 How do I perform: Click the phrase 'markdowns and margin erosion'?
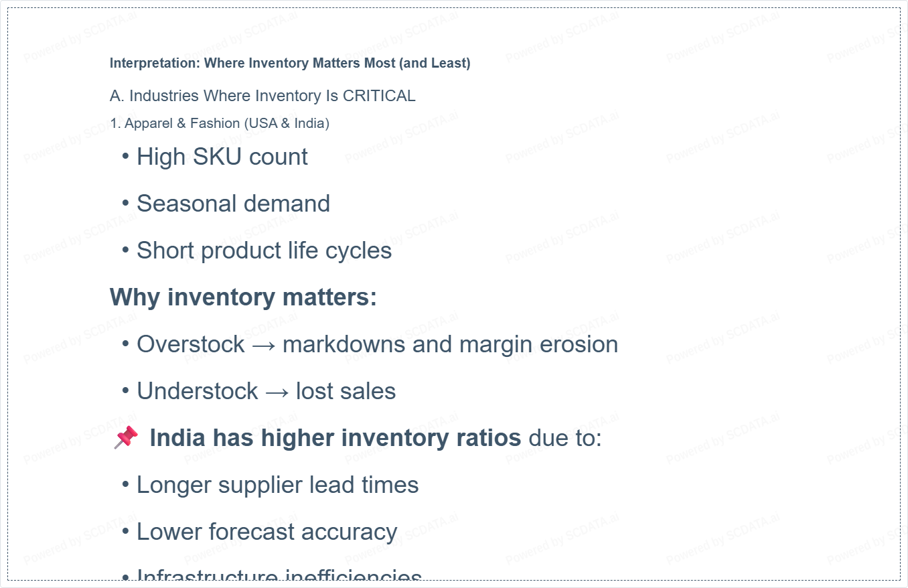pos(450,344)
